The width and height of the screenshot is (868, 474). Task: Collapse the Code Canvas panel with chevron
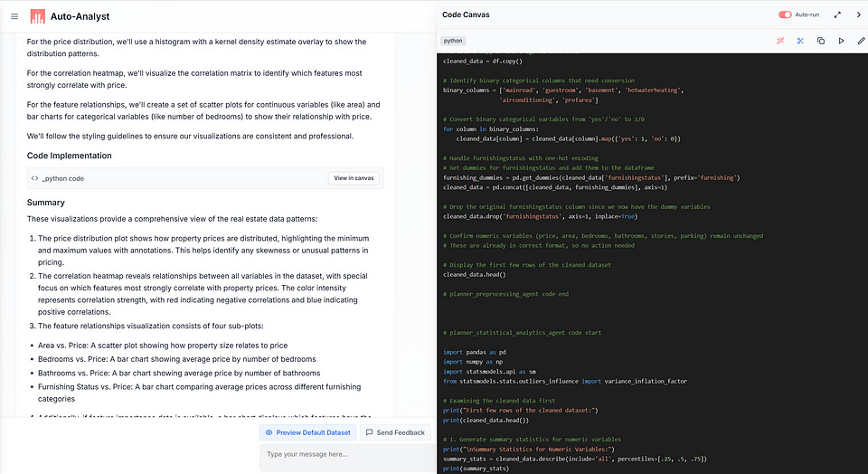pyautogui.click(x=859, y=15)
